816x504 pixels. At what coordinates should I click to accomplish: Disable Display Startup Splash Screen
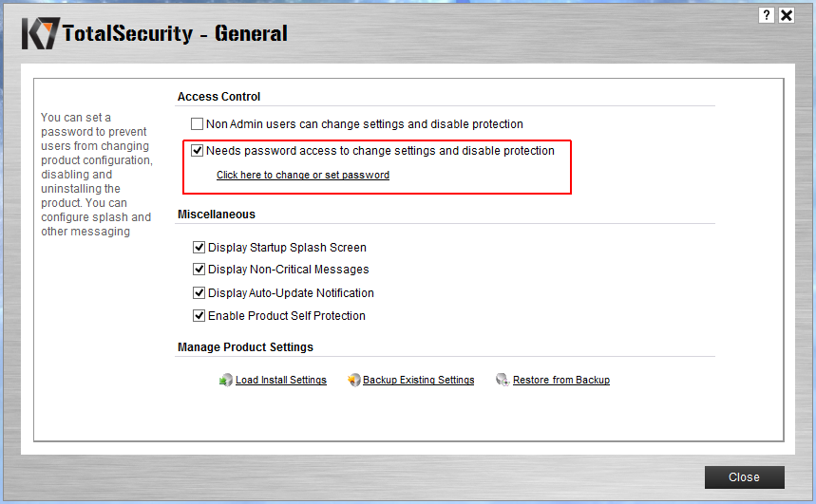pyautogui.click(x=199, y=248)
